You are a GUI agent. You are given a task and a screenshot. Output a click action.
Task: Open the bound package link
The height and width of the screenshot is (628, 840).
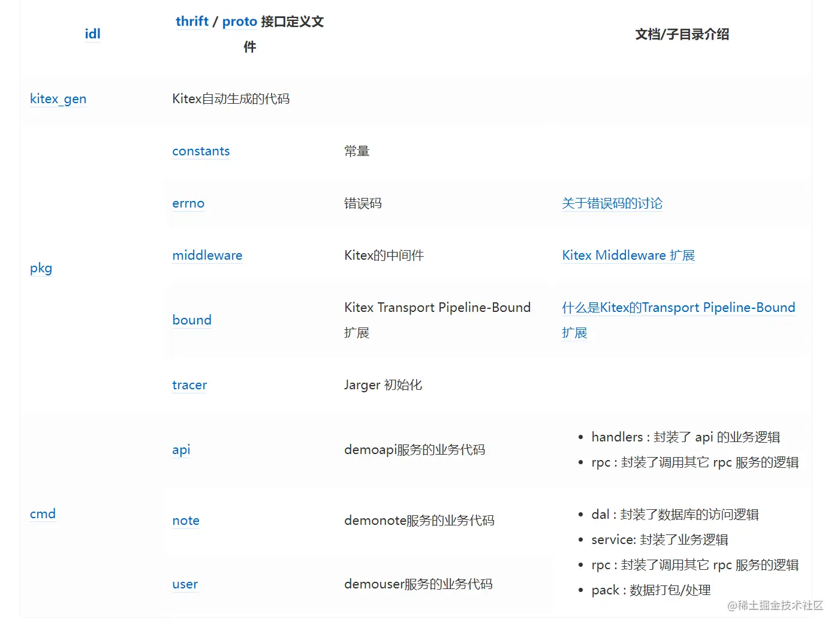point(192,320)
